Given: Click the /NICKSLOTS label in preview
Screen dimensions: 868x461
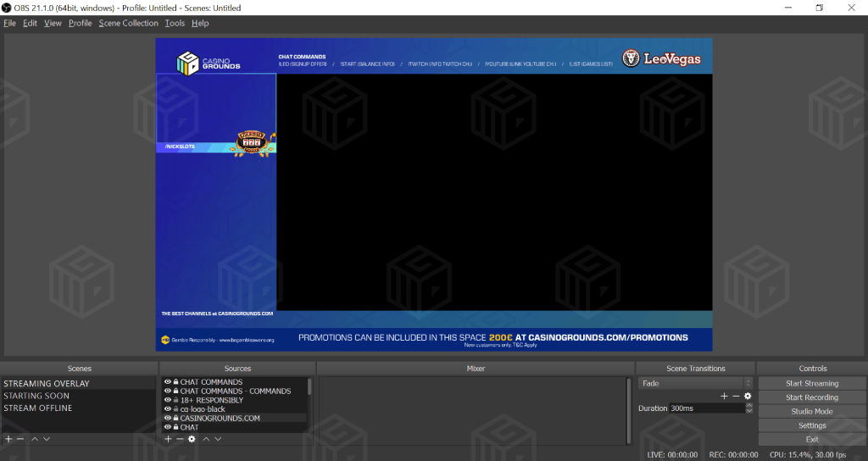Looking at the screenshot, I should click(x=180, y=147).
